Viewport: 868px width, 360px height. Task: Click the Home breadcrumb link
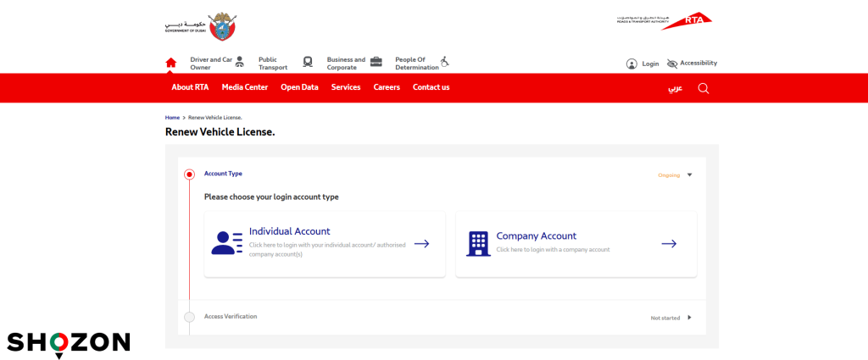172,117
